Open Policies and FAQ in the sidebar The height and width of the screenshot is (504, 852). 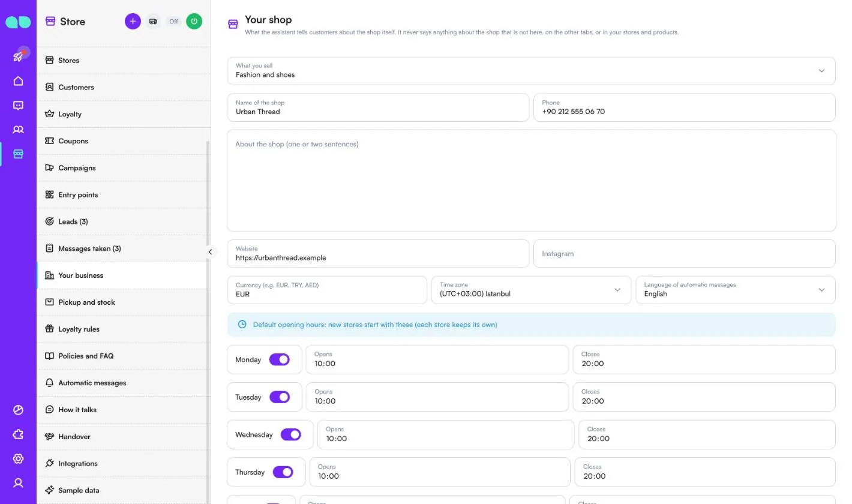[124, 356]
